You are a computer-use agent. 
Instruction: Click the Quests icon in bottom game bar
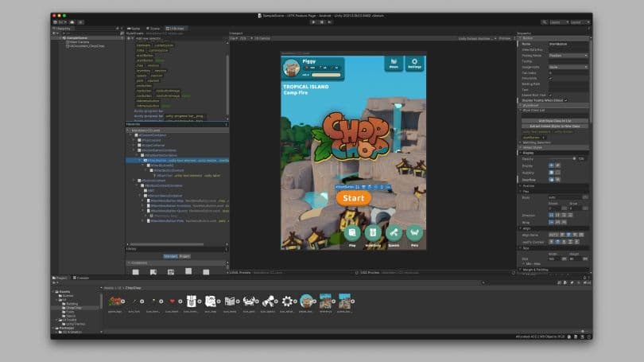pos(393,233)
